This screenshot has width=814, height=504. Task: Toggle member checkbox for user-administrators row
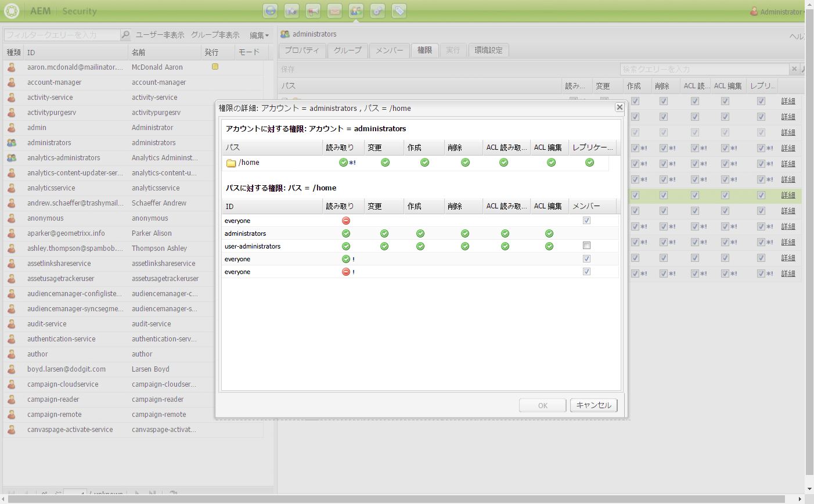pyautogui.click(x=586, y=246)
